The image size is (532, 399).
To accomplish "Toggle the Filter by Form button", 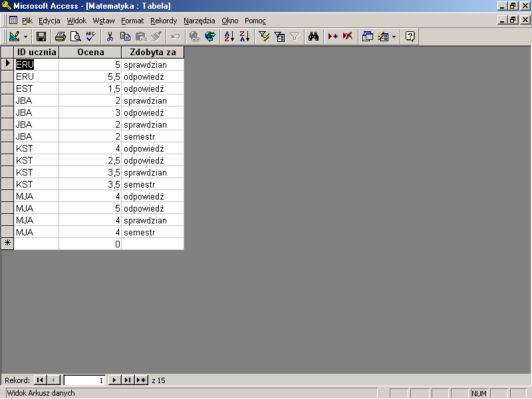I will (279, 37).
